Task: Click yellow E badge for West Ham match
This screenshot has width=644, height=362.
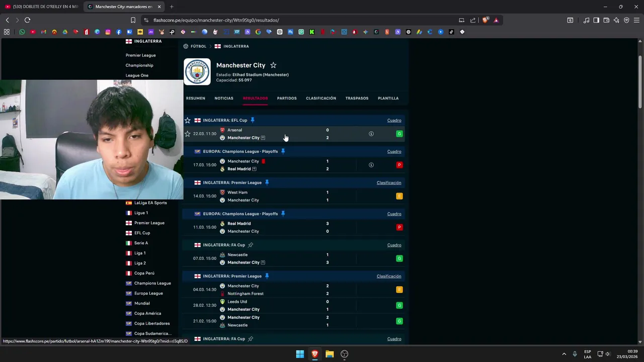Action: point(399,196)
